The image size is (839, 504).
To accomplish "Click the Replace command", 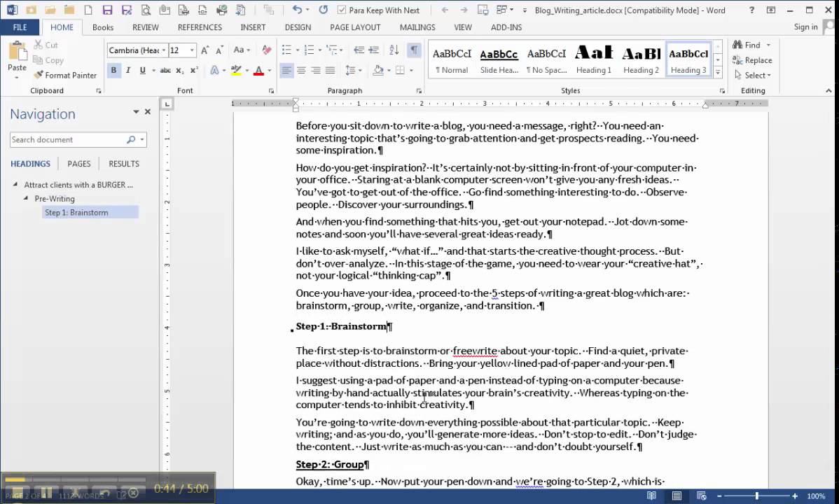I will [x=752, y=60].
